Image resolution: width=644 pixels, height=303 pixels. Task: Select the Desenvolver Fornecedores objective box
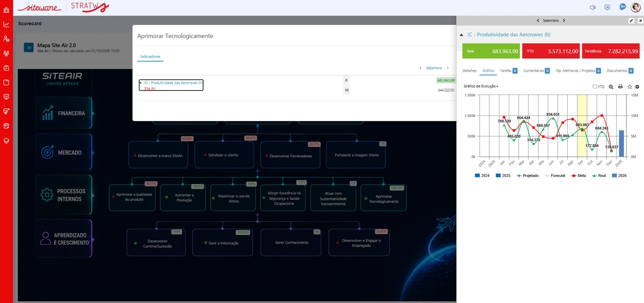(291, 156)
